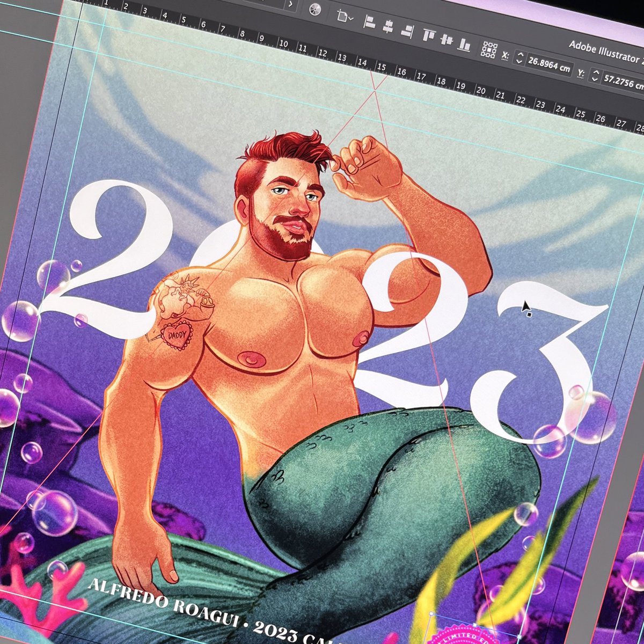Click Horizontal Align Left icon
Screen dimensions: 644x644
369,21
